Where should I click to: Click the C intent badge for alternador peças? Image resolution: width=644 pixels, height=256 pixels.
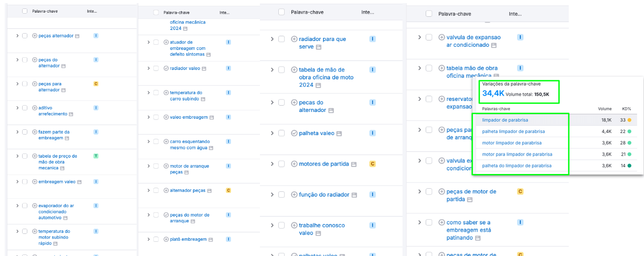(228, 190)
